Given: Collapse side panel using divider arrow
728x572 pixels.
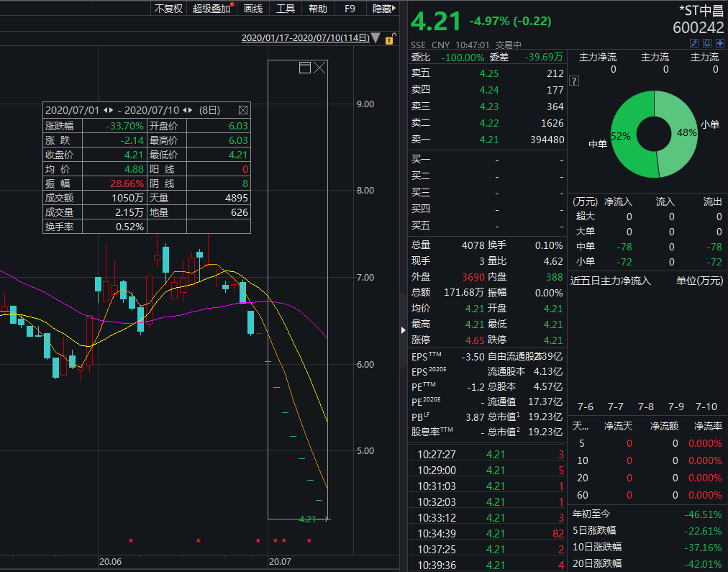Looking at the screenshot, I should click(403, 330).
